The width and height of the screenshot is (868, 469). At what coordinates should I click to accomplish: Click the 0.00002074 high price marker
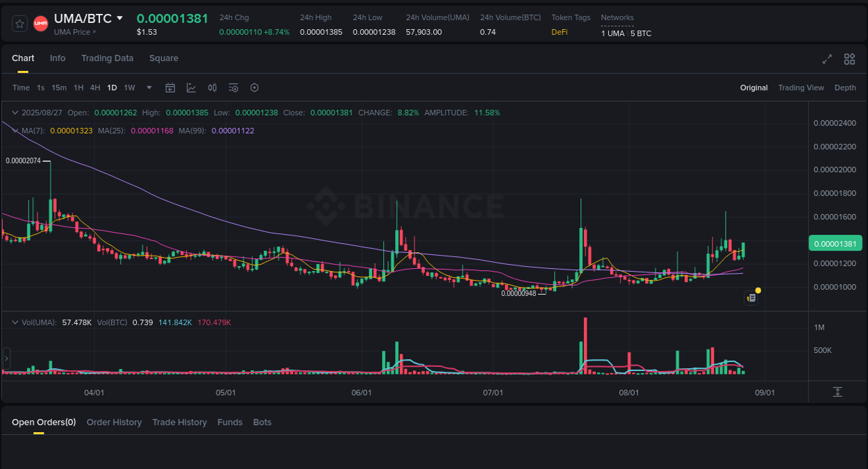24,161
